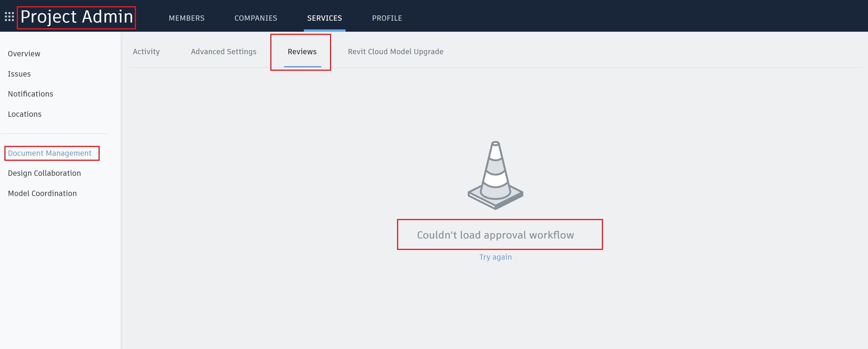Open the app switcher grid icon
Screen dimensions: 868x349
coord(9,17)
